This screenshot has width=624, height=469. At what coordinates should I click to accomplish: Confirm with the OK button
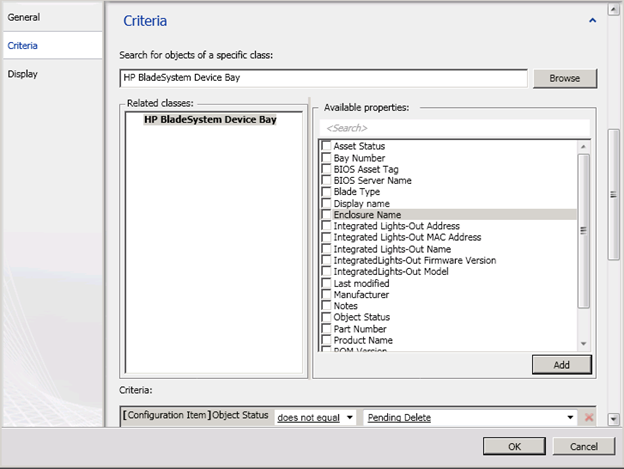513,445
